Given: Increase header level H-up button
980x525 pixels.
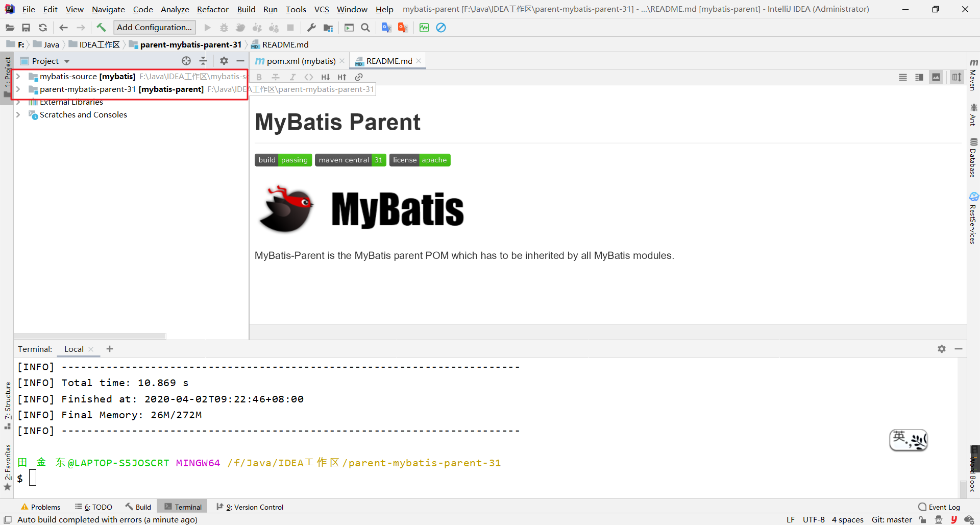Looking at the screenshot, I should (342, 77).
